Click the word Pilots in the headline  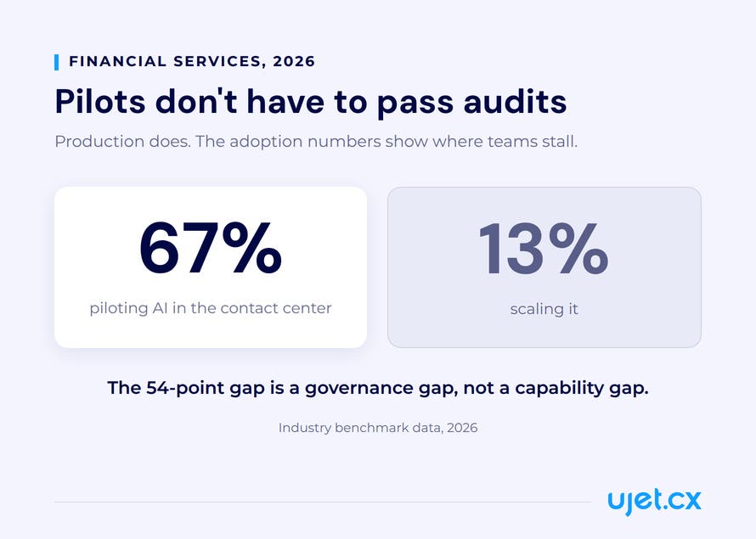pos(100,101)
